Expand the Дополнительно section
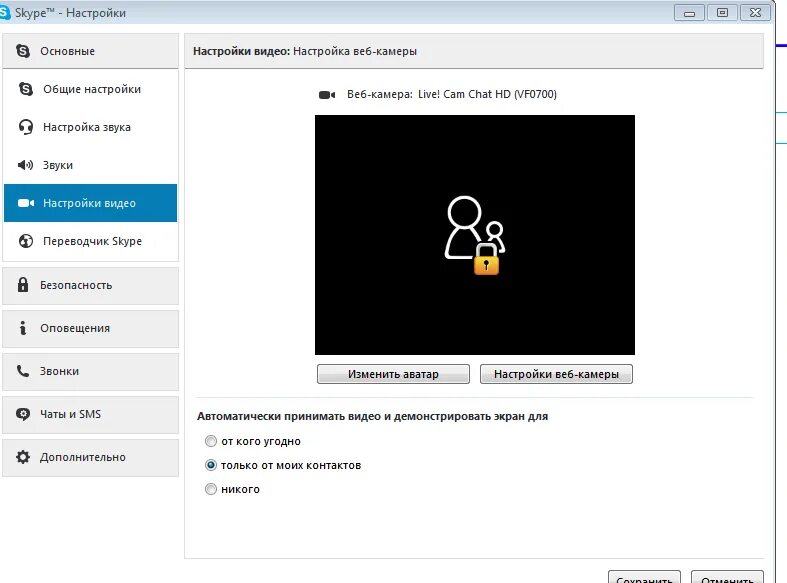The image size is (787, 583). point(90,458)
